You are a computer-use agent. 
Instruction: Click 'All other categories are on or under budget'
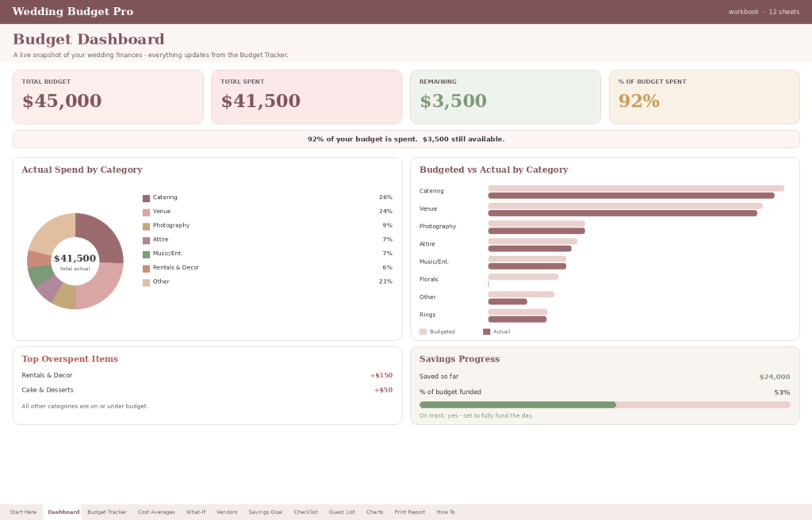pos(84,406)
